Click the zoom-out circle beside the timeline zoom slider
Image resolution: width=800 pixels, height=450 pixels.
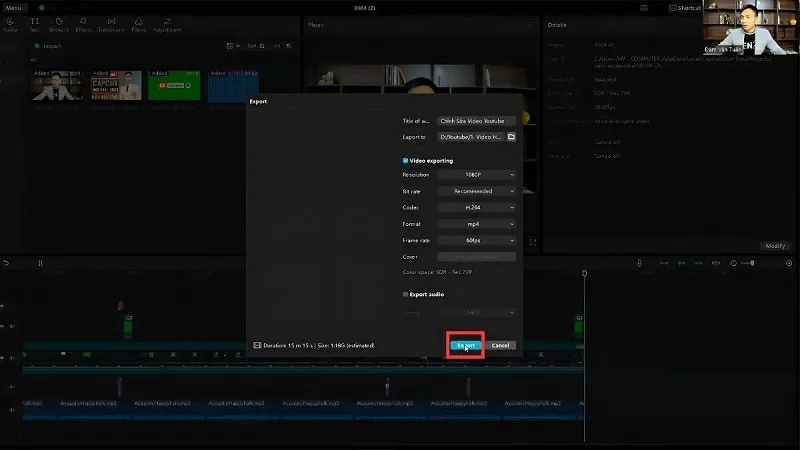[734, 263]
